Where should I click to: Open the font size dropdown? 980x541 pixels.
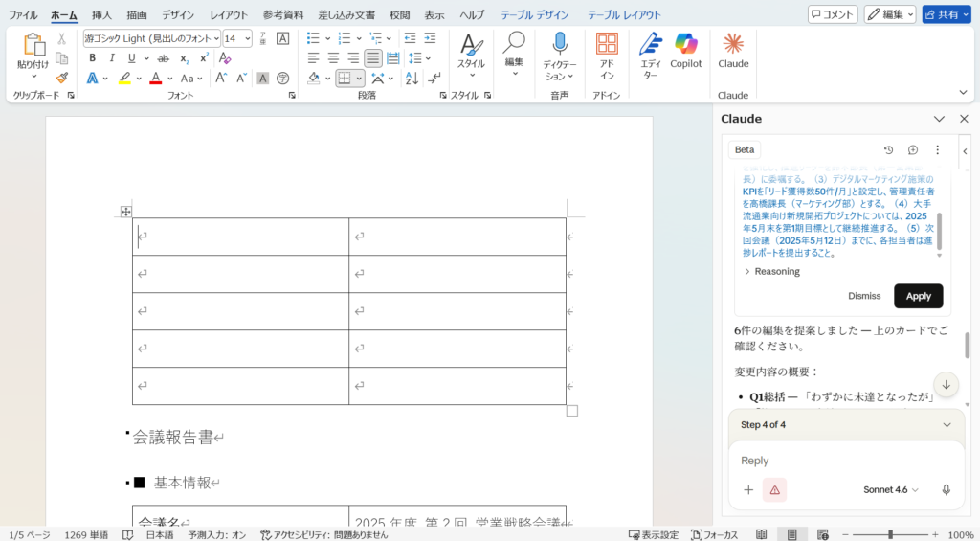(x=248, y=38)
